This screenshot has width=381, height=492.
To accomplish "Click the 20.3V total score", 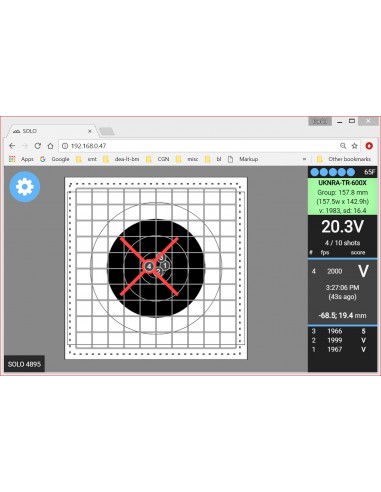I will point(342,227).
